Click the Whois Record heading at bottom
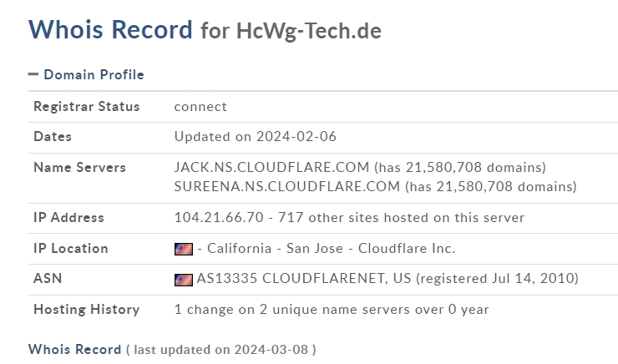 pos(75,350)
